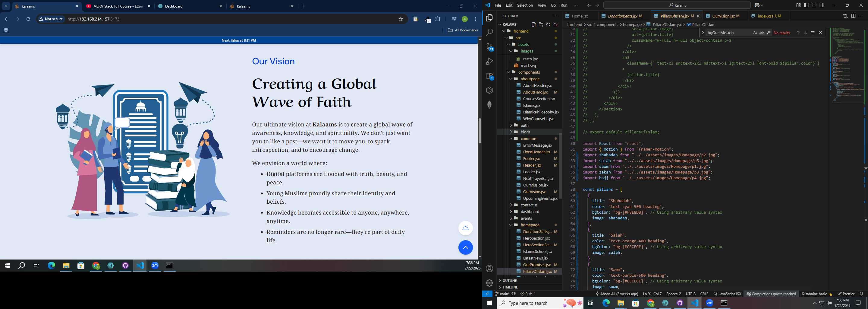The width and height of the screenshot is (868, 309).
Task: Open Chrome Extensions puzzle icon
Action: (x=438, y=19)
